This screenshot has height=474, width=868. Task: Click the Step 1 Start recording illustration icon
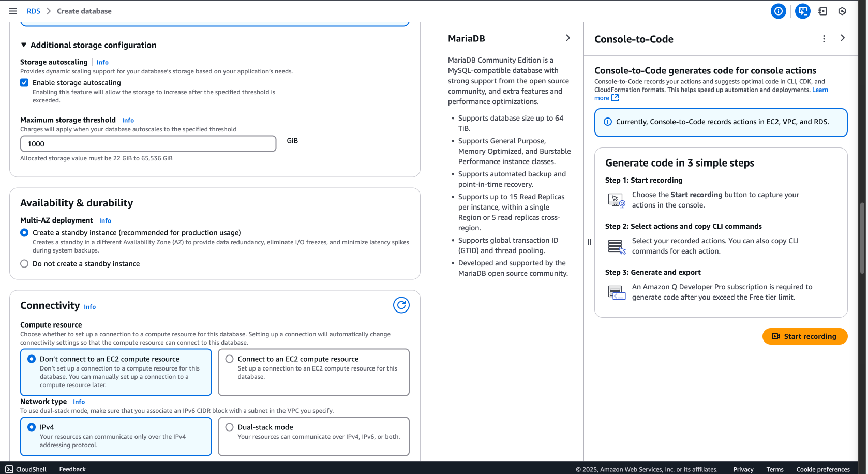click(x=617, y=200)
